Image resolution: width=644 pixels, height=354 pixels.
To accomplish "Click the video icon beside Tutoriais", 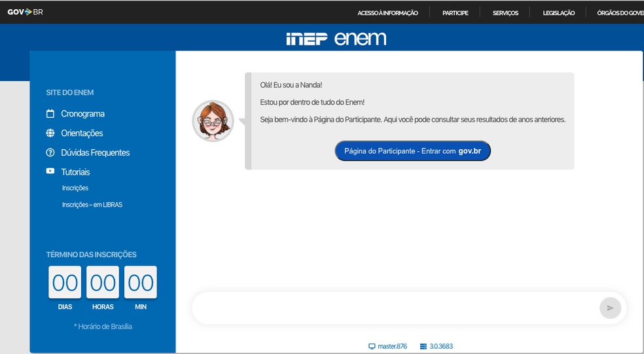I will pyautogui.click(x=50, y=171).
